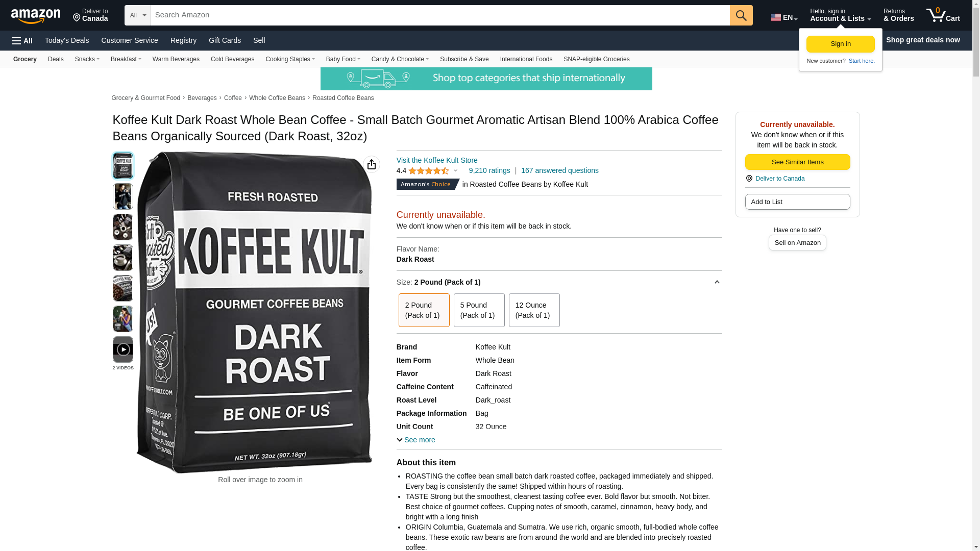Expand the See more product details
Screen dimensions: 980x551
click(x=416, y=440)
